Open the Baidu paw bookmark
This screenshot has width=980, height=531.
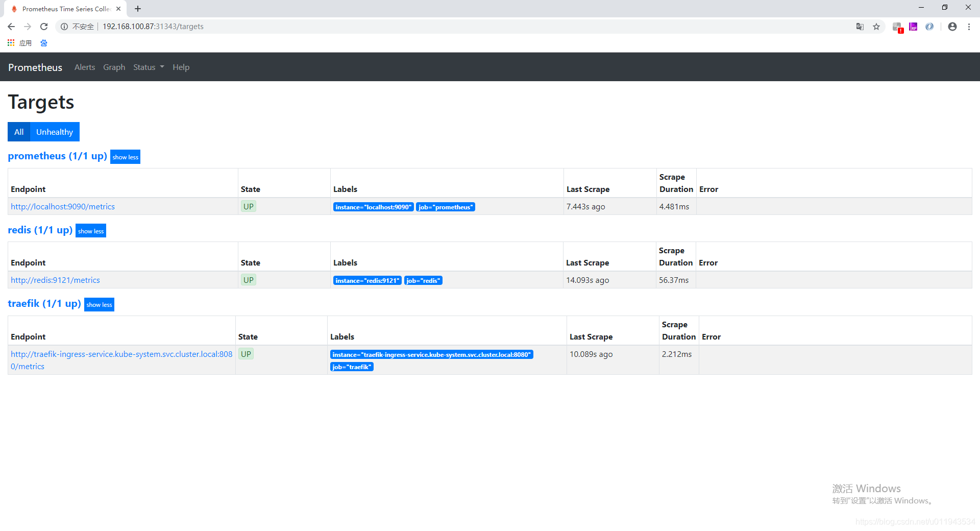(44, 43)
